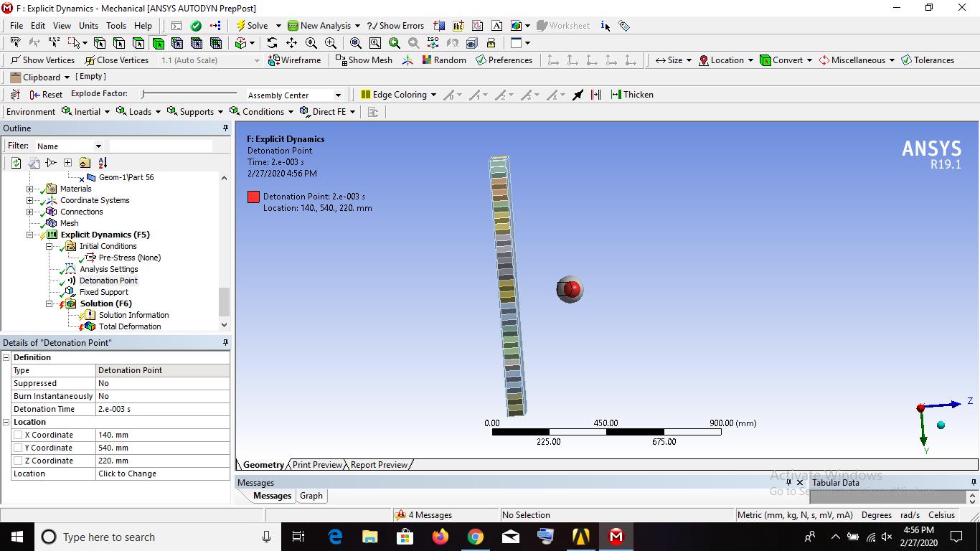Collapse the Solution (F6) node
Image resolution: width=980 pixels, height=551 pixels.
pos(50,303)
